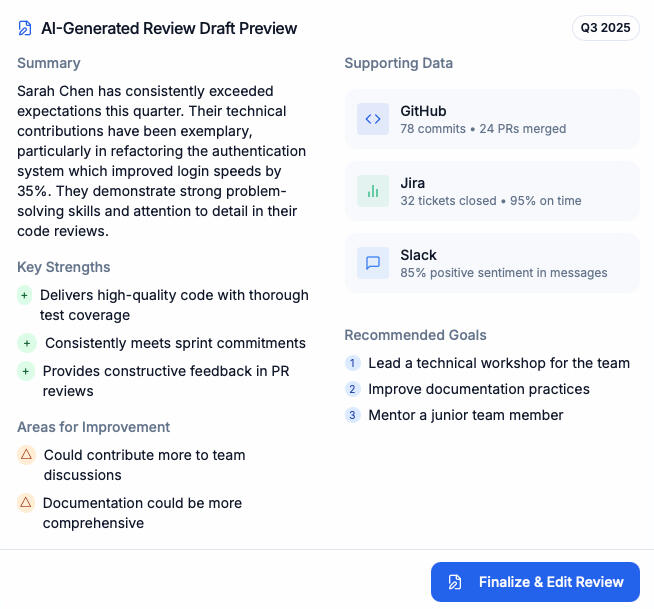Click plus icon beside high-quality code strength
This screenshot has height=609, width=654.
point(25,295)
